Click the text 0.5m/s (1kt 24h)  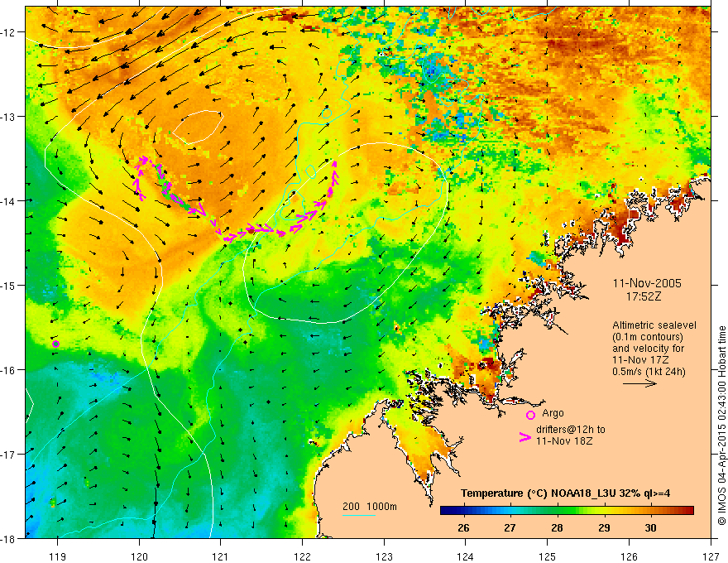click(x=649, y=372)
